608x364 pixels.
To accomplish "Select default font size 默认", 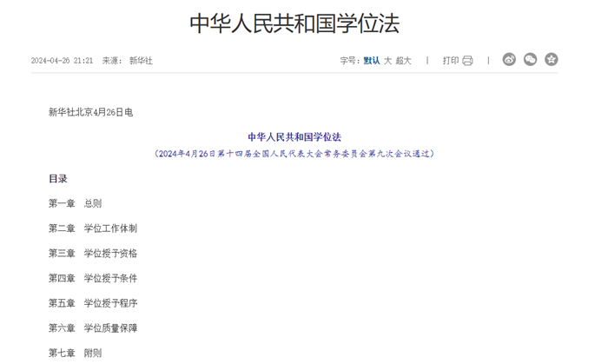I will [x=372, y=61].
